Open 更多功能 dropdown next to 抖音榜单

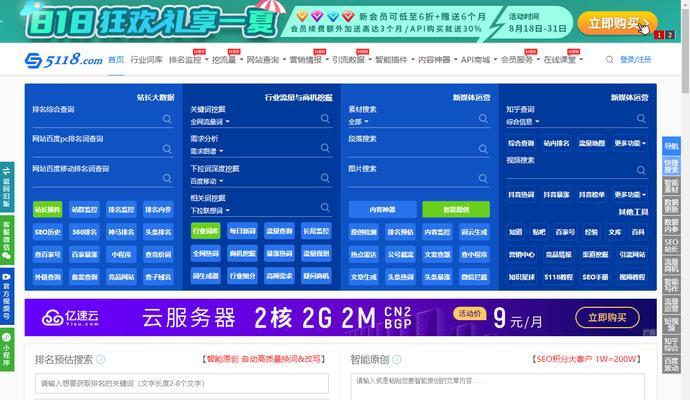630,194
